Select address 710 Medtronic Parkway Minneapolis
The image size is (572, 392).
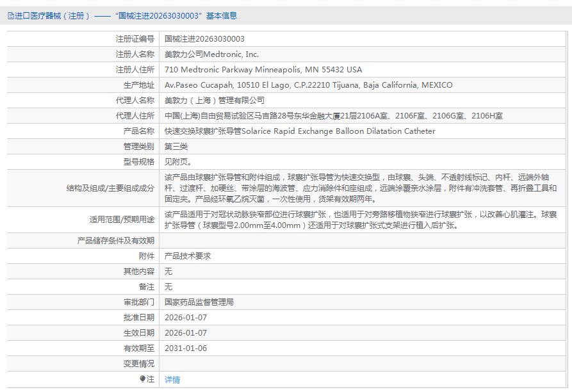263,70
